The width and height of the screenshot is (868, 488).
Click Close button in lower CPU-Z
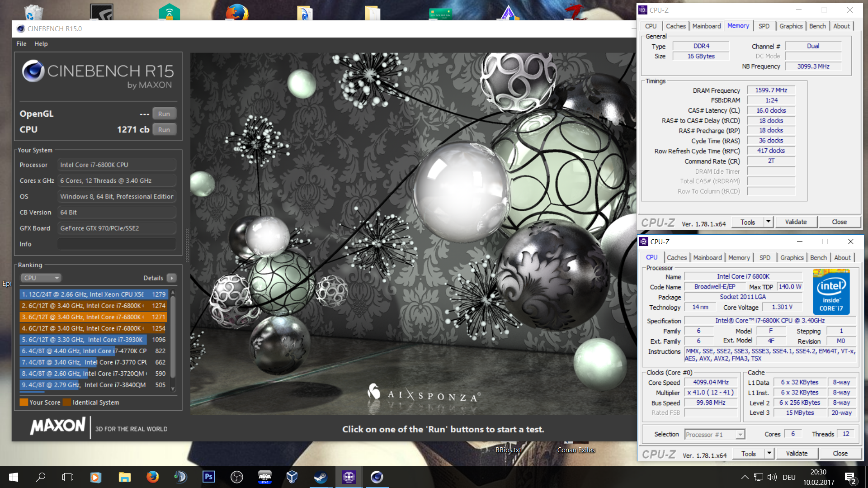(840, 454)
